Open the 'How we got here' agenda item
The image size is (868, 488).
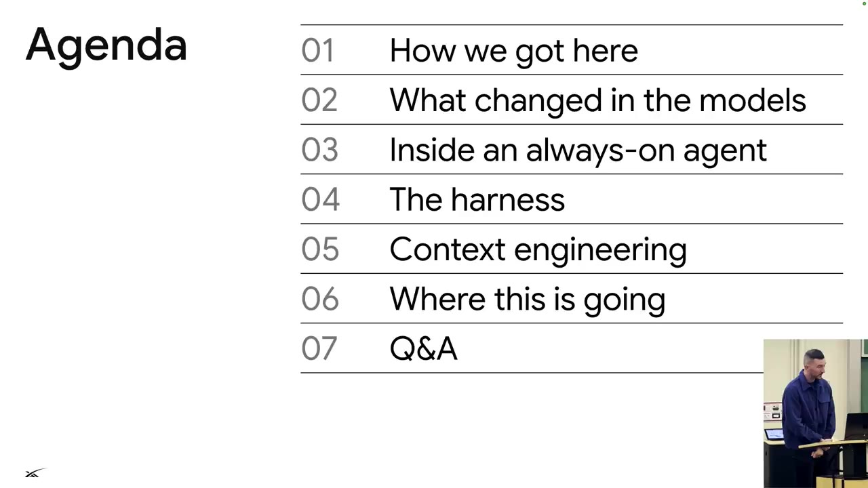tap(513, 51)
